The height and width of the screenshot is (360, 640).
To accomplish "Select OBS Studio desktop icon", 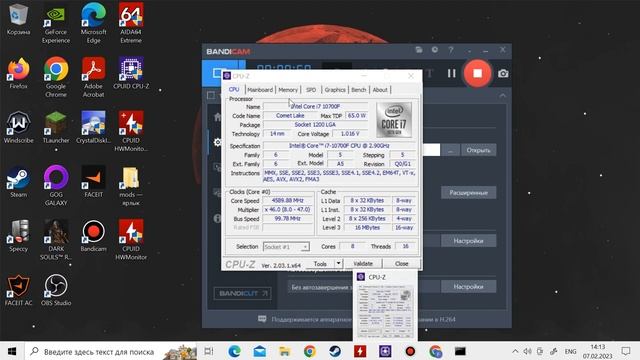I will (56, 290).
